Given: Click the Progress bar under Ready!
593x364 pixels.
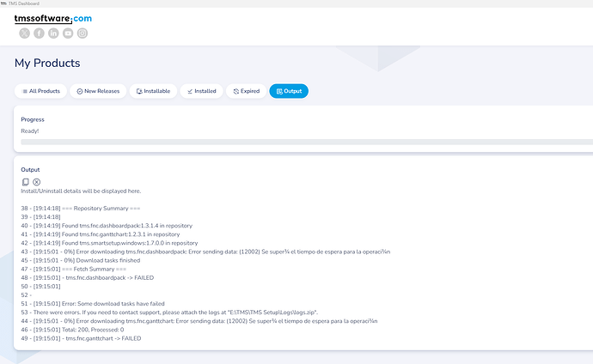Looking at the screenshot, I should click(307, 142).
